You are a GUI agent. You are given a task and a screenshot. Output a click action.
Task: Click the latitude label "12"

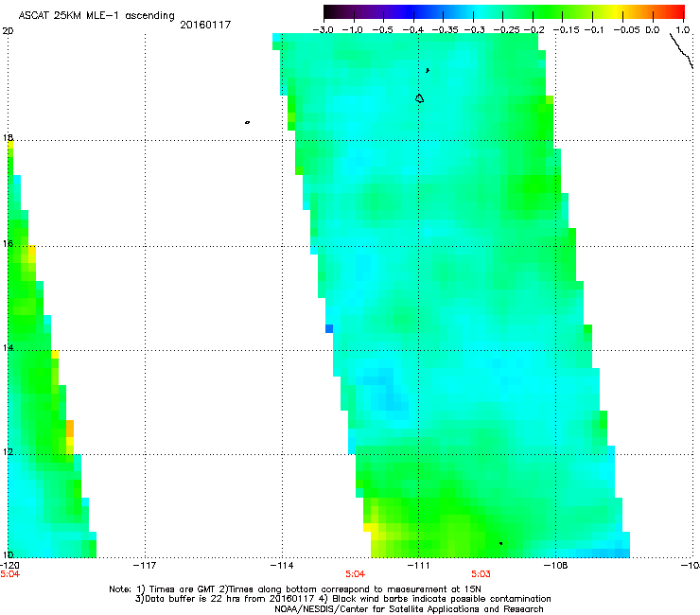tap(8, 452)
